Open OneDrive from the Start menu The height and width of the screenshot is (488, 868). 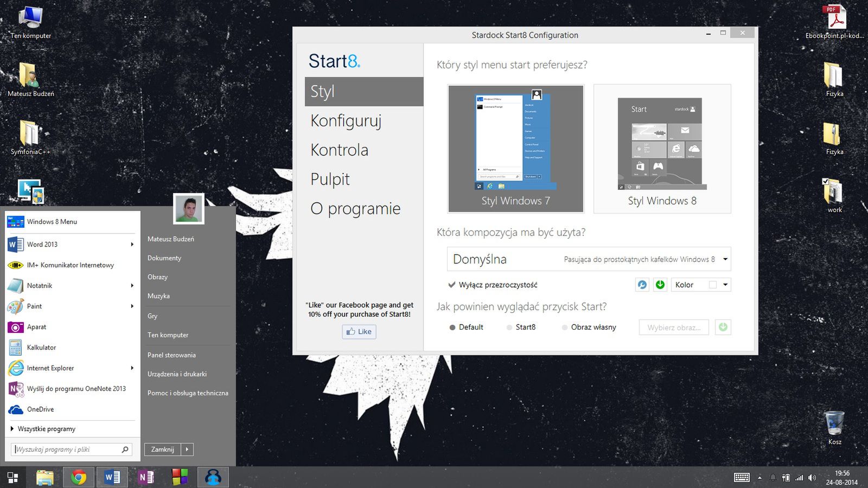pos(73,409)
